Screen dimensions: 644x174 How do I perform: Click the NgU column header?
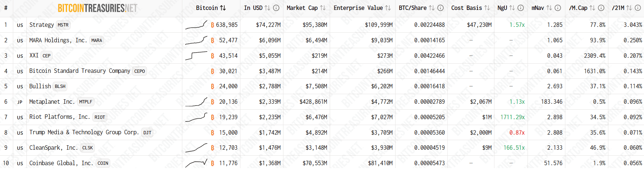502,8
